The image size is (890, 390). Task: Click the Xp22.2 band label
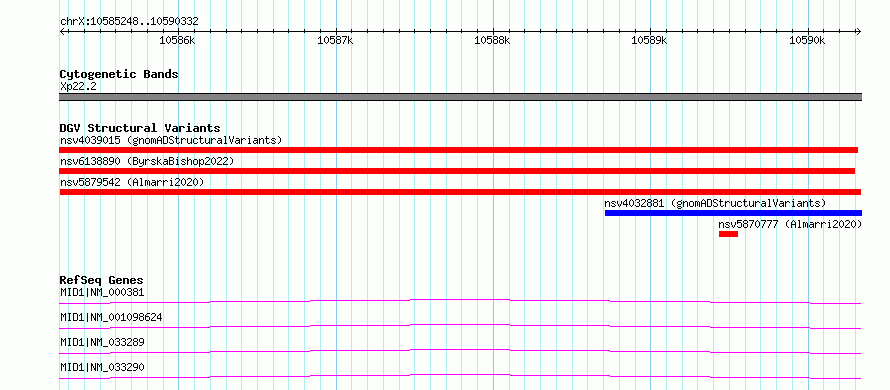point(78,87)
